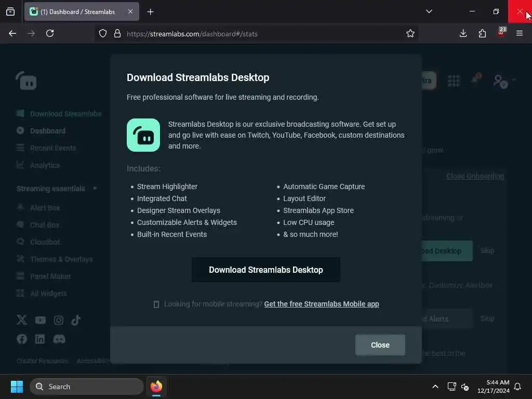The image size is (532, 399).
Task: Select the Dashboard / Streamlabs browser tab
Action: click(x=82, y=12)
